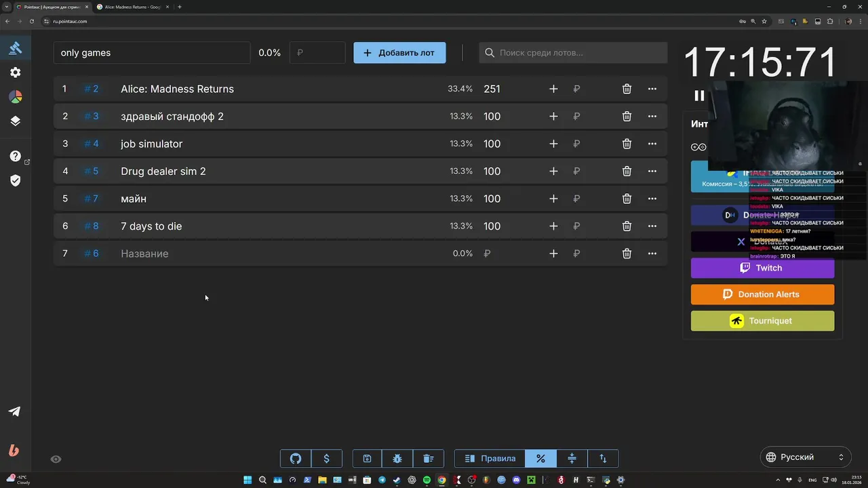Screen dimensions: 868x488
Task: Delete the майн lot
Action: click(x=627, y=199)
